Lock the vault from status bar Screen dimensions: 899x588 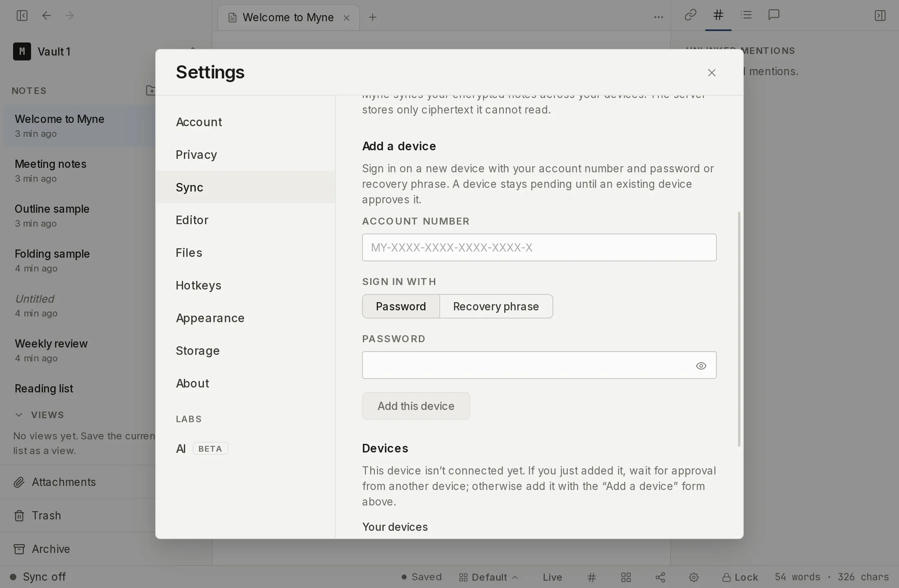point(740,577)
